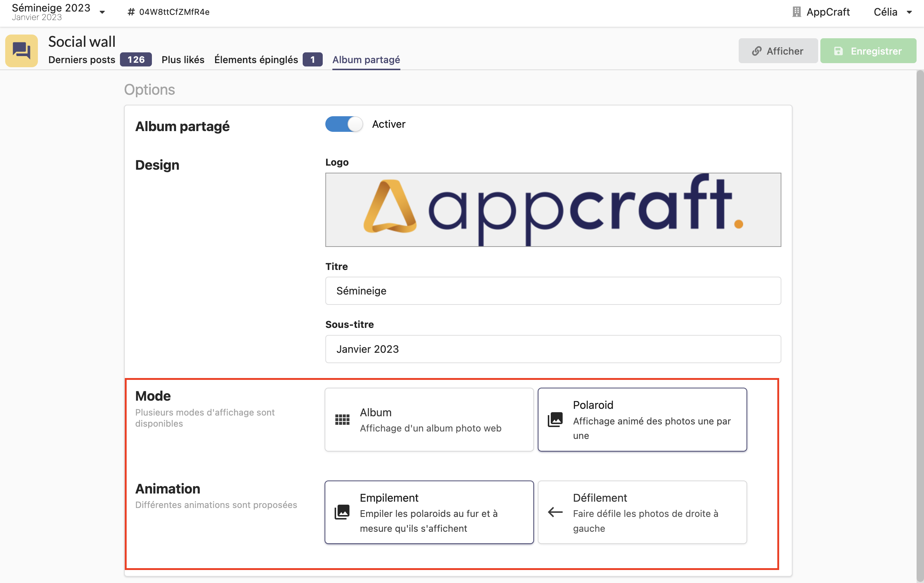The image size is (924, 583).
Task: Select Polaroid display mode
Action: tap(642, 419)
